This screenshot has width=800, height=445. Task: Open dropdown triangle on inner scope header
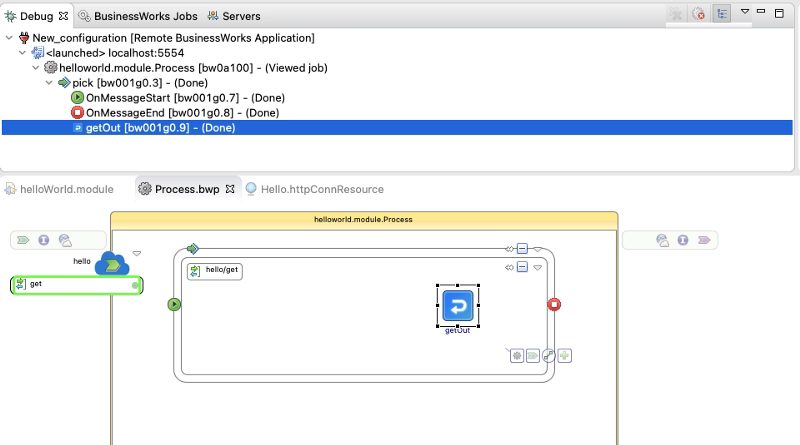(x=538, y=268)
